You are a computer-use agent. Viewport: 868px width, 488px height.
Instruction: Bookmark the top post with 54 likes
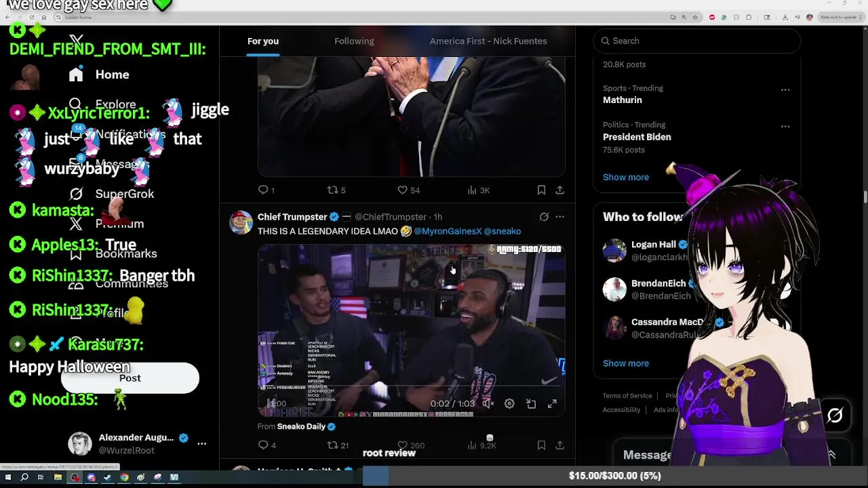(541, 190)
